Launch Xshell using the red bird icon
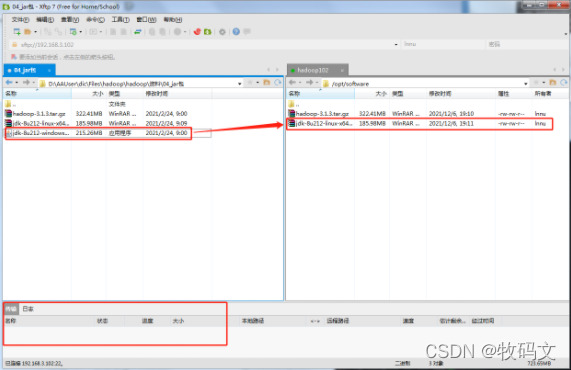Image resolution: width=571 pixels, height=370 pixels. point(197,32)
